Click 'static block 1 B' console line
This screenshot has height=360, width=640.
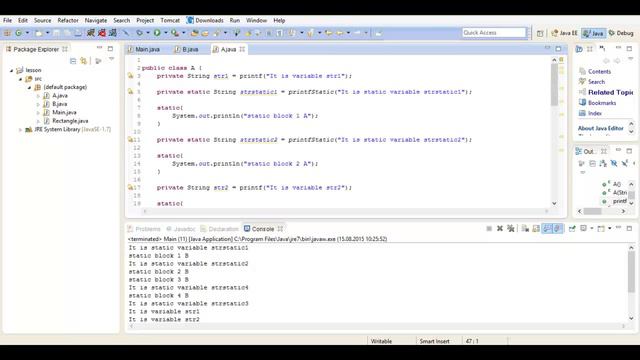click(159, 256)
